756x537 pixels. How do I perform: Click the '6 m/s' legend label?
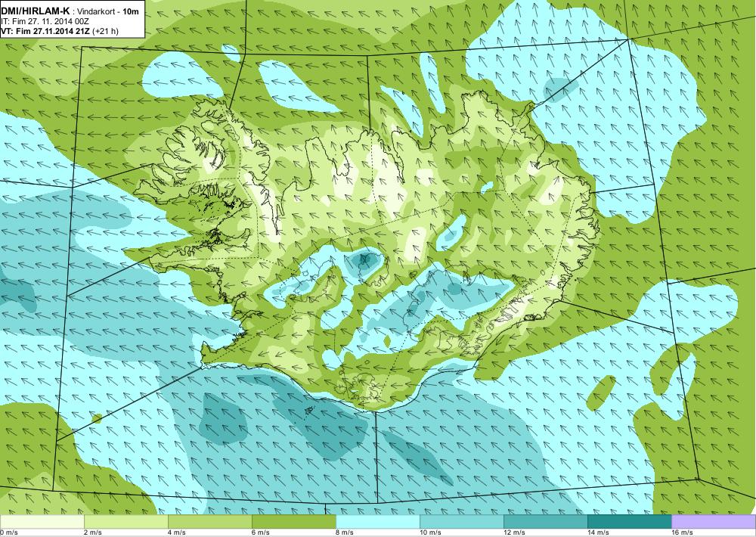point(260,532)
